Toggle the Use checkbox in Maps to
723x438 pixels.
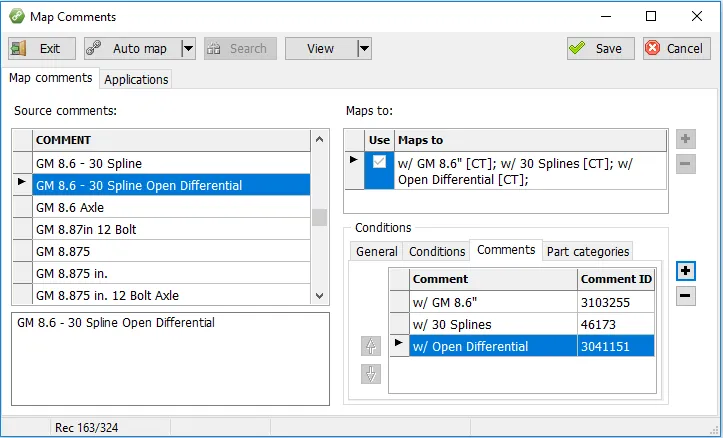click(x=380, y=162)
